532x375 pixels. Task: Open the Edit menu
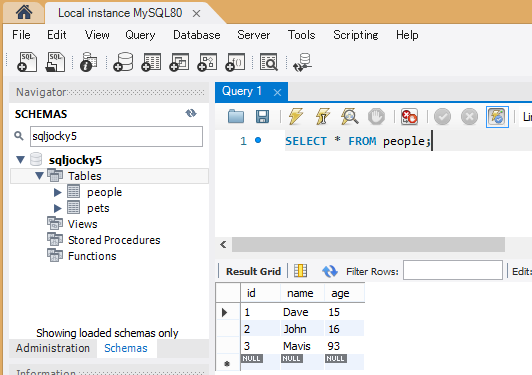pos(57,35)
